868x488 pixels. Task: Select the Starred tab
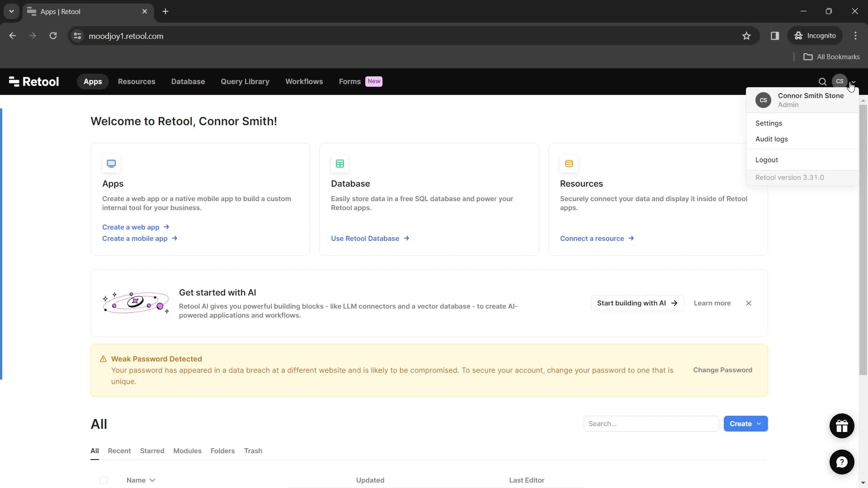coord(152,450)
